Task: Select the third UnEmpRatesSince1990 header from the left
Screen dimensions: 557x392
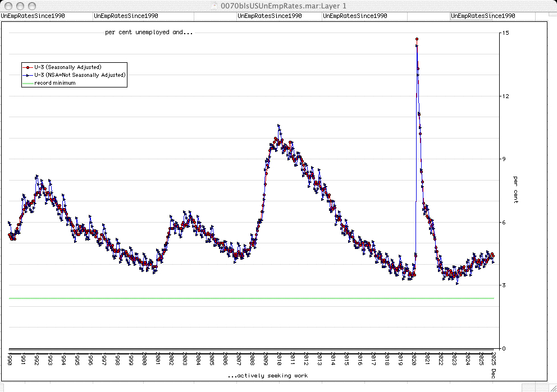Action: (270, 16)
